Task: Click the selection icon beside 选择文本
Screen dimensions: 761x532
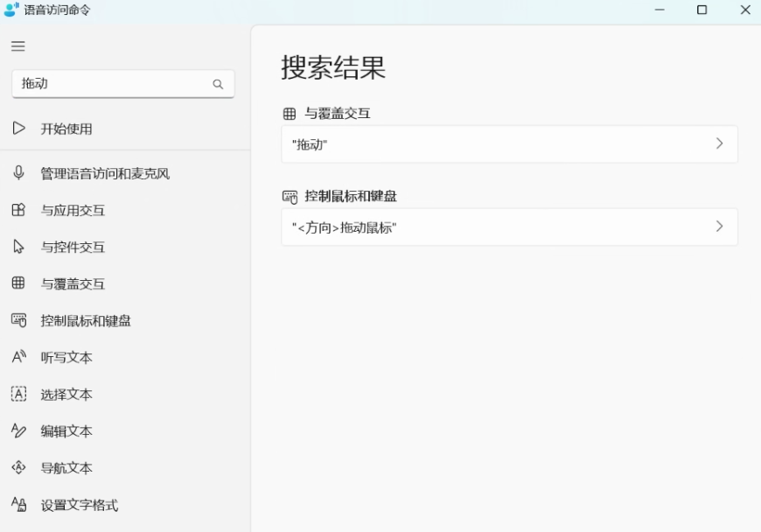Action: [18, 394]
